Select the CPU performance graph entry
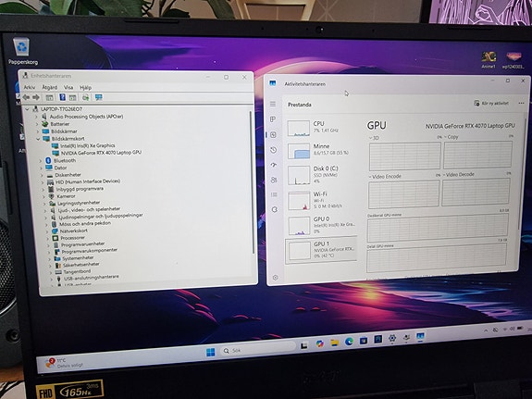Image resolution: width=532 pixels, height=399 pixels. (x=321, y=127)
